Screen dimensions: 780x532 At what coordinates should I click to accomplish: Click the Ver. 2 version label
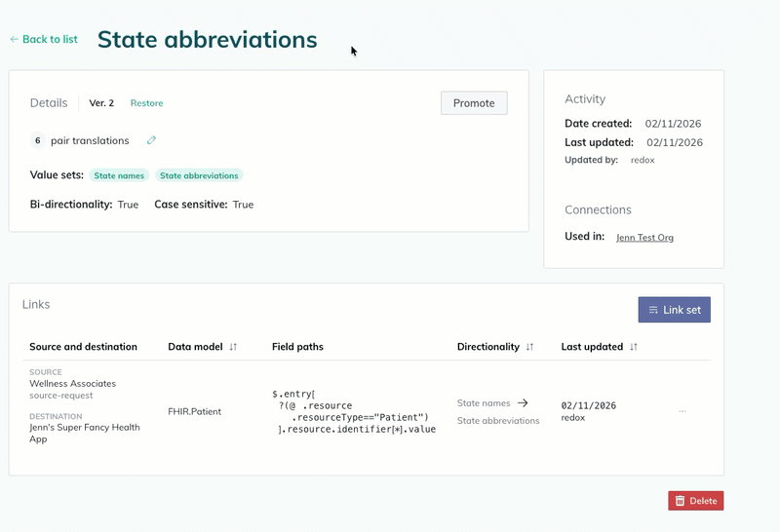(101, 103)
